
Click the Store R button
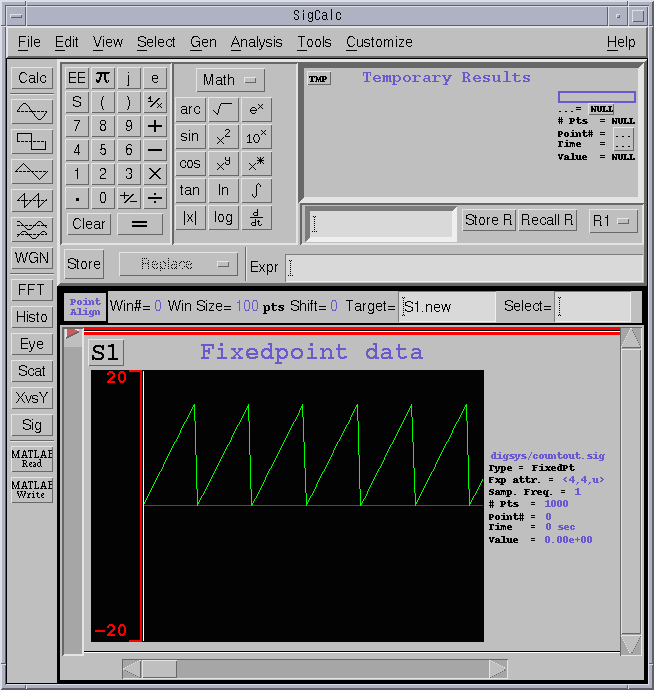pyautogui.click(x=488, y=220)
